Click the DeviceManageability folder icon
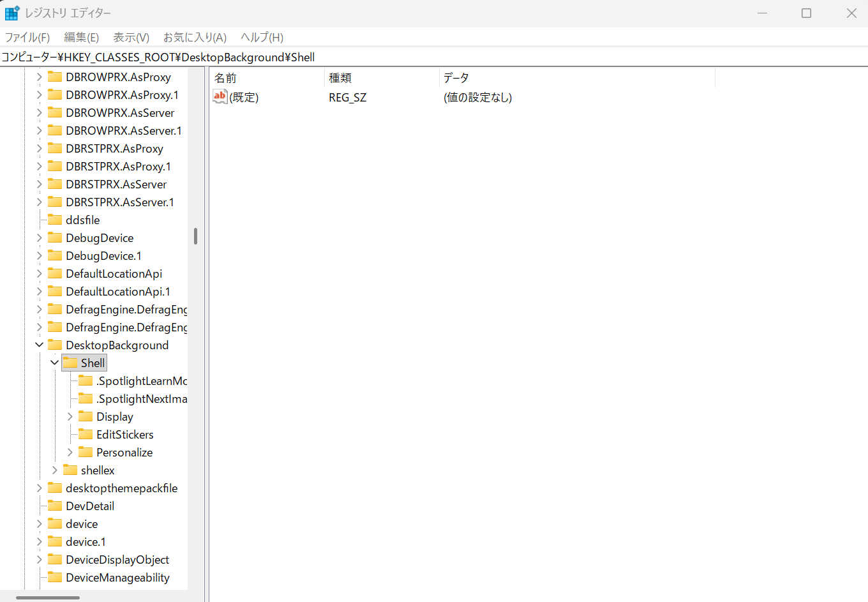 pos(55,578)
